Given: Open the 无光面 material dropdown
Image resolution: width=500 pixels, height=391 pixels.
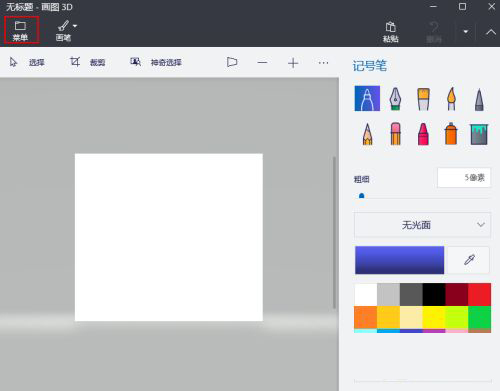Looking at the screenshot, I should pyautogui.click(x=422, y=225).
